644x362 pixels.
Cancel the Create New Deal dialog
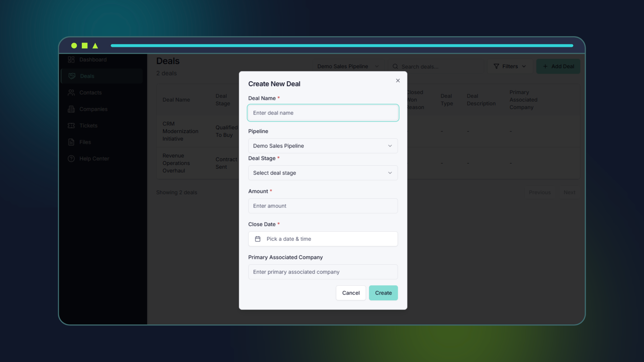pos(351,293)
